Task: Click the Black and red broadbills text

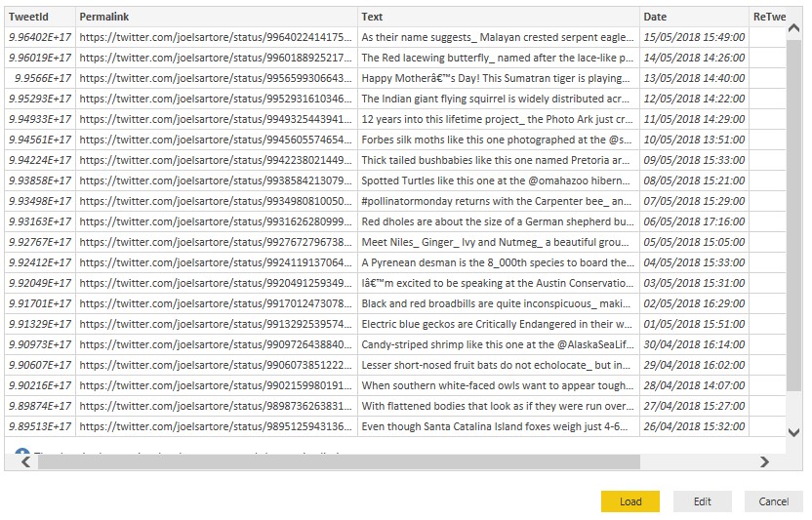Action: [498, 303]
